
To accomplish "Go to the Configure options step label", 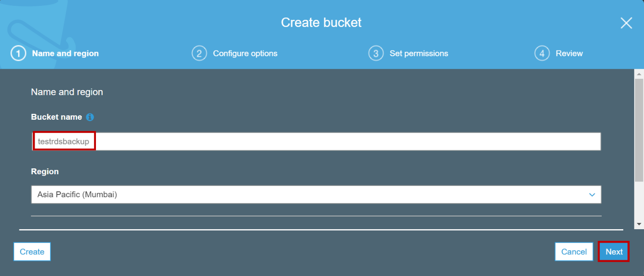I will (x=245, y=54).
